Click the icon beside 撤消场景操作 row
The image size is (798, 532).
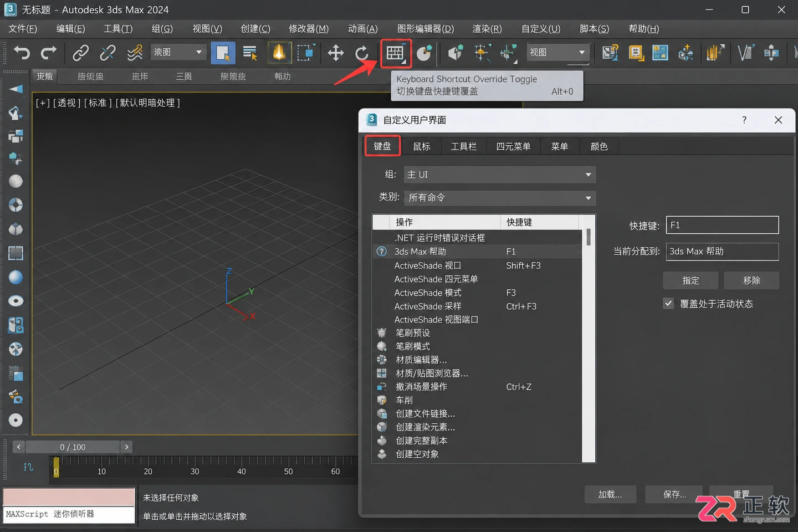[x=382, y=387]
